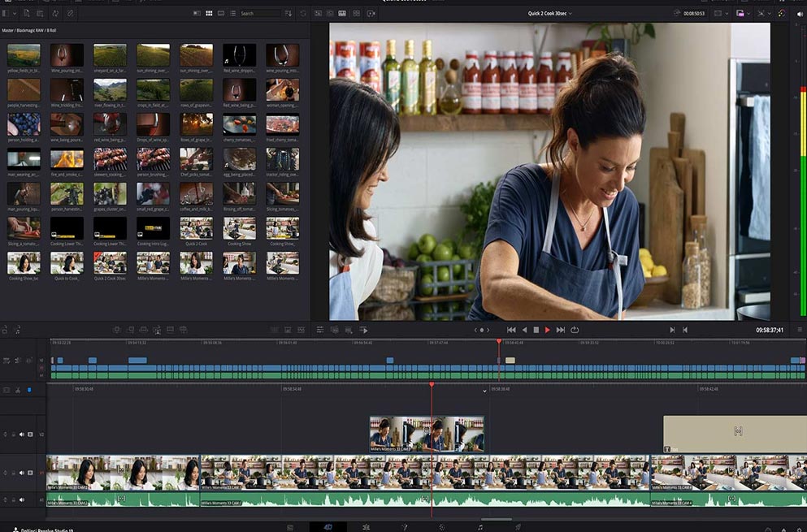Click the red play button
Viewport: 807px width, 532px height.
(548, 330)
